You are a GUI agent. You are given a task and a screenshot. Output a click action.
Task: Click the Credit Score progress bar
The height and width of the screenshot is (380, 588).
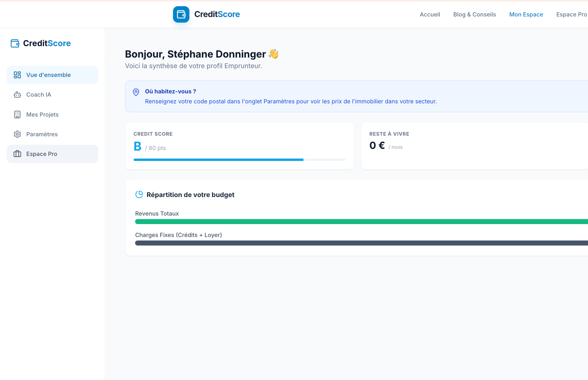coord(239,160)
